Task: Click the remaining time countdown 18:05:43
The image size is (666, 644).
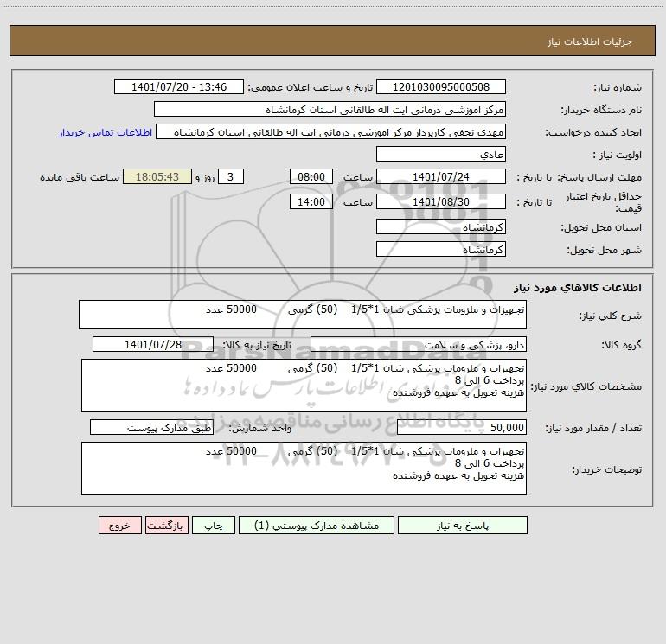Action: click(157, 176)
